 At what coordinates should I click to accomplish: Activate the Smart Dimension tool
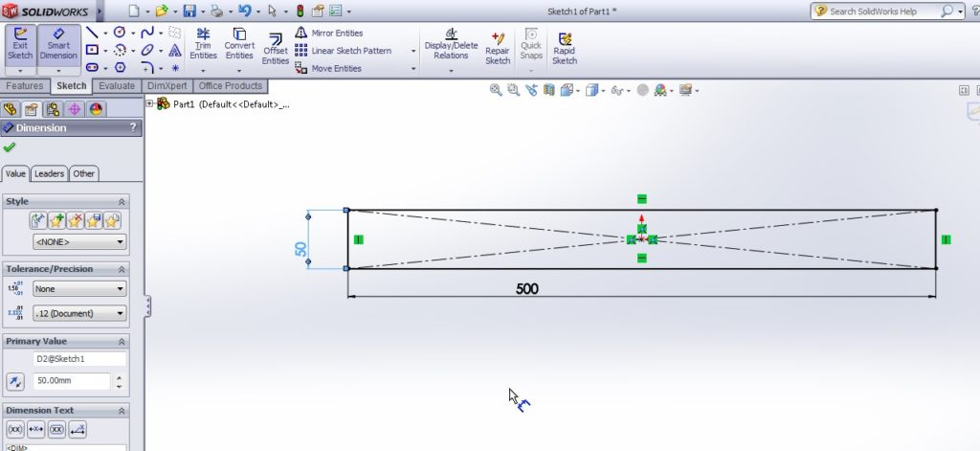click(58, 45)
